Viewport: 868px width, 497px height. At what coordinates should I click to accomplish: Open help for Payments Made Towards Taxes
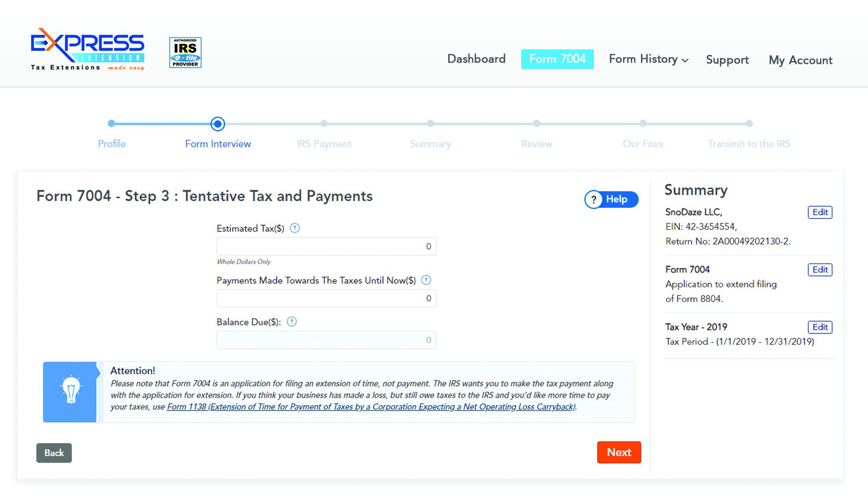pos(426,280)
